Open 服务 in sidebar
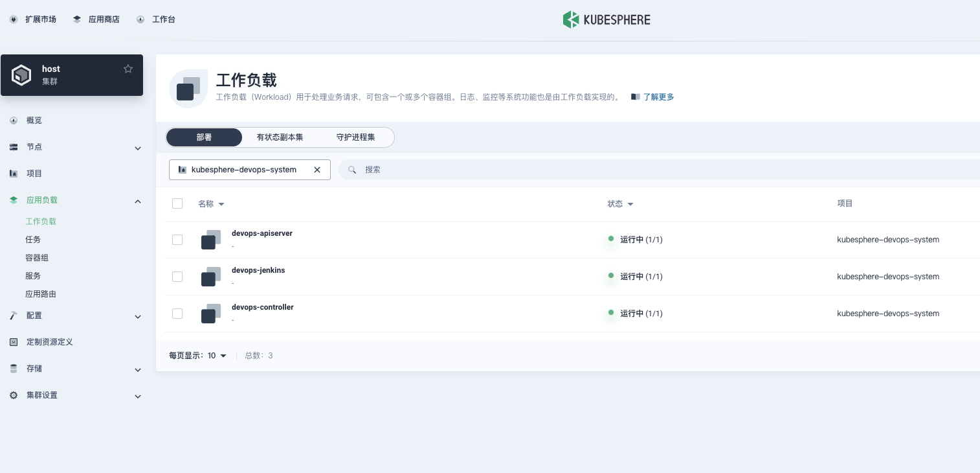This screenshot has height=473, width=980. (33, 276)
